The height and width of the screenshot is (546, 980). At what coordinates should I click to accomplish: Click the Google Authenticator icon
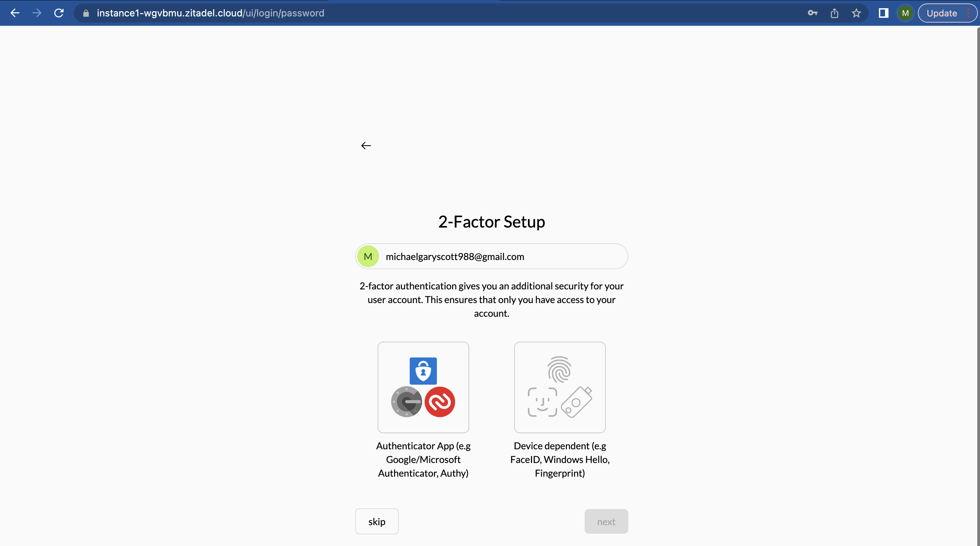[x=407, y=401]
